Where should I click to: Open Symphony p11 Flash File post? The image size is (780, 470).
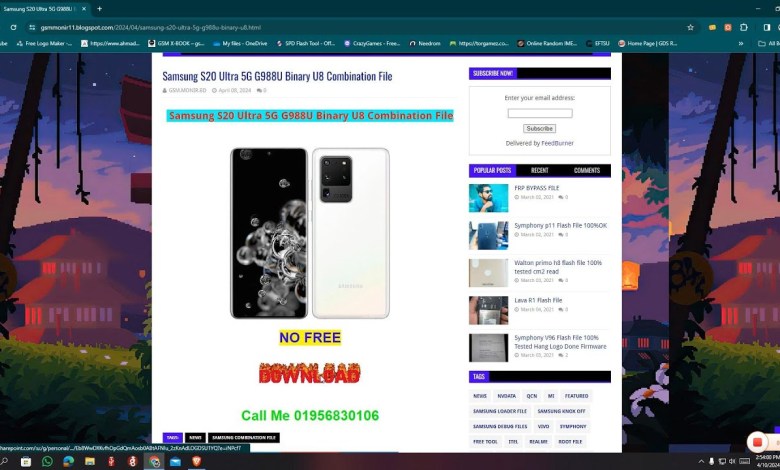(561, 225)
